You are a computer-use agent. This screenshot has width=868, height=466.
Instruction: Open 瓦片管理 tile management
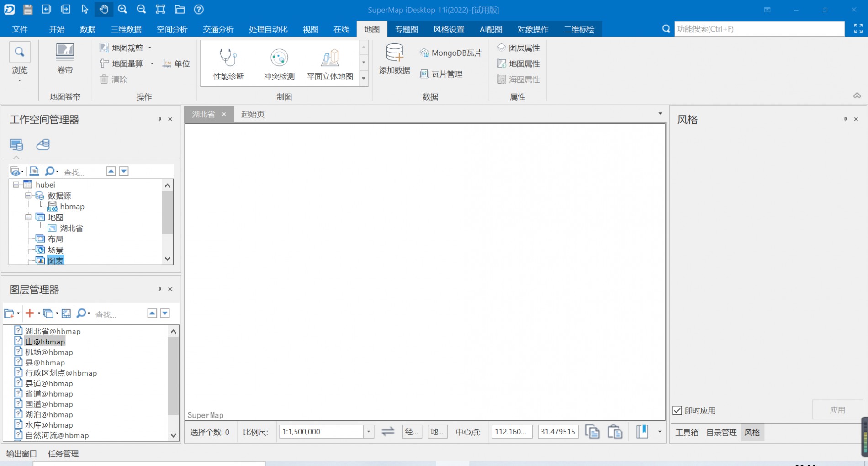click(x=441, y=74)
